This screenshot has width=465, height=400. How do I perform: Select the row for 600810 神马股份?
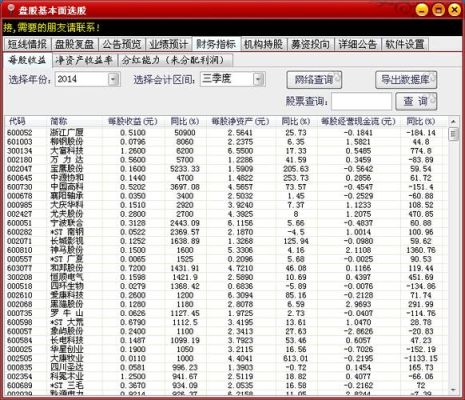point(226,250)
